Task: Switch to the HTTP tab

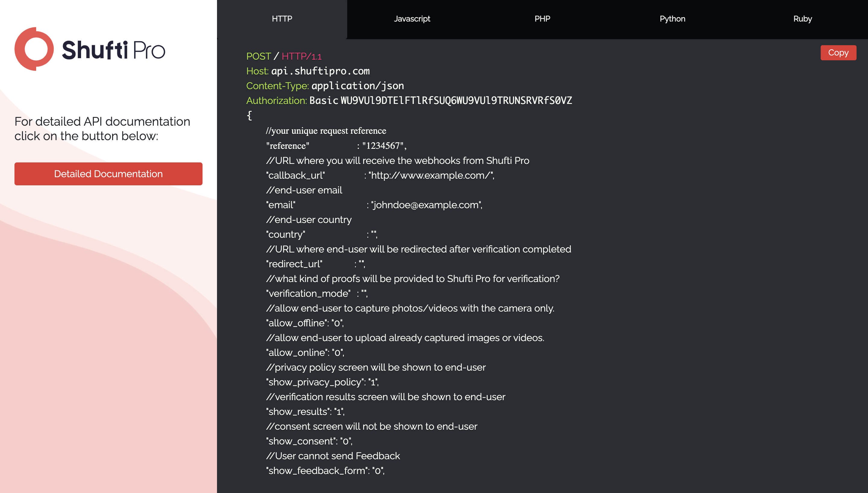Action: coord(282,19)
